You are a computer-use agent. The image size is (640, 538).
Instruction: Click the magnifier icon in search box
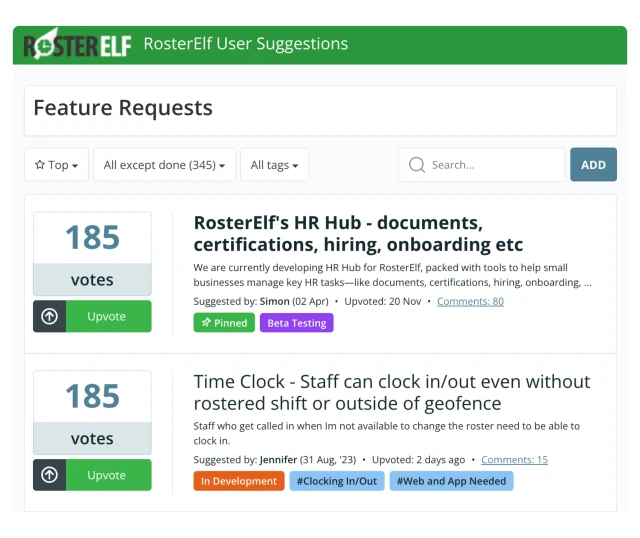tap(417, 165)
